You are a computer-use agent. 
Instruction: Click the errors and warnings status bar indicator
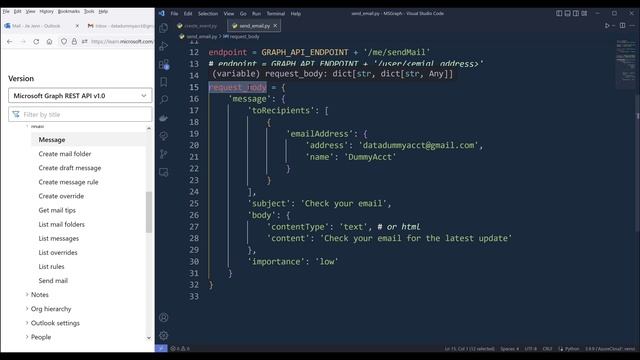[x=180, y=348]
